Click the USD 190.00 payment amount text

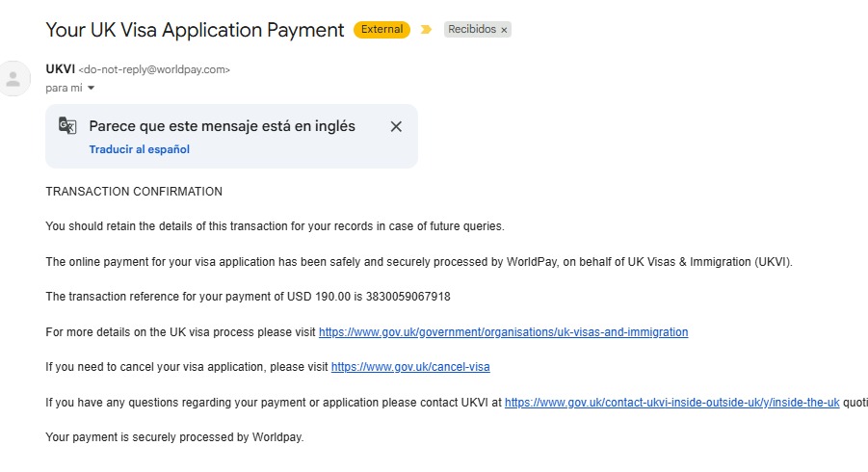click(319, 297)
